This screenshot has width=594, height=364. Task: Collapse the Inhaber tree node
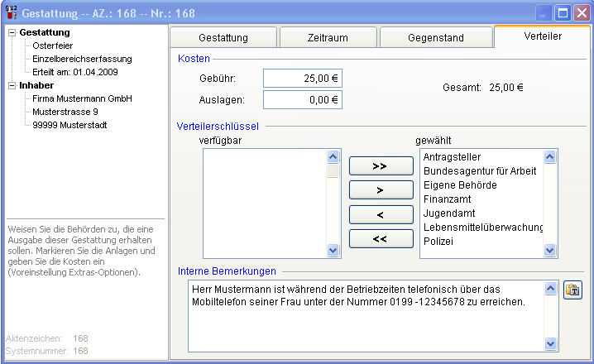pyautogui.click(x=12, y=85)
